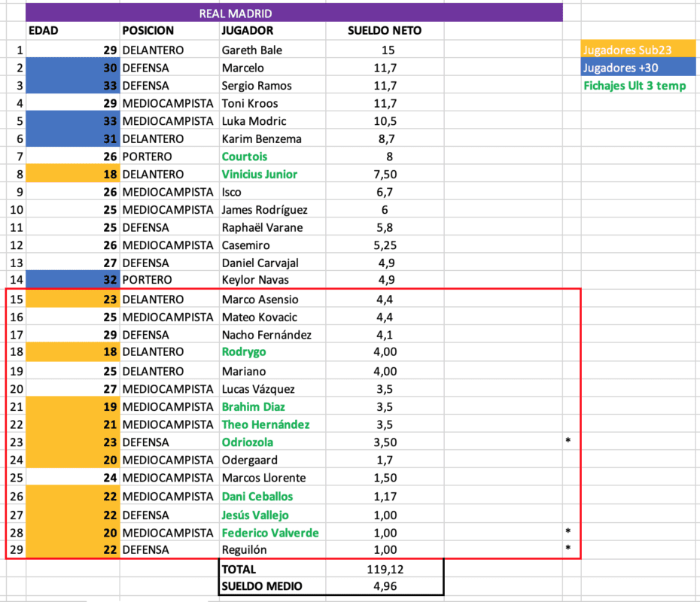Screen dimensions: 700x602
Task: Click the POSICION column header
Action: pos(148,31)
